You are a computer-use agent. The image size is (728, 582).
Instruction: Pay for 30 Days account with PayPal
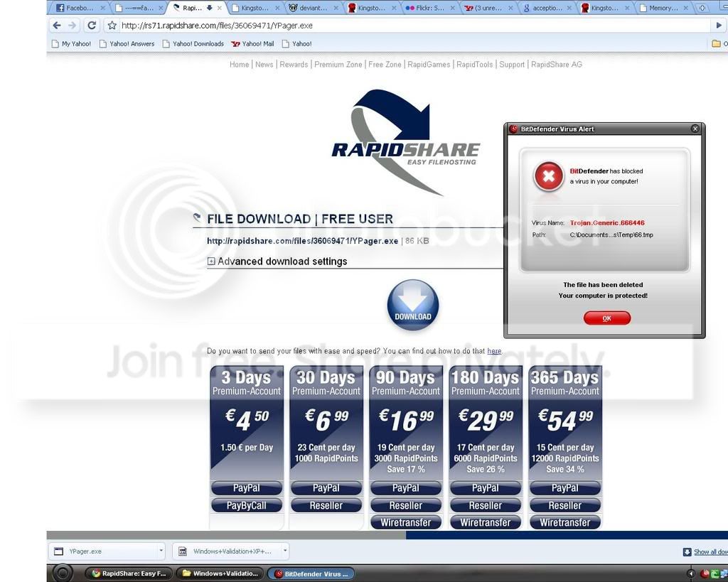(x=326, y=487)
